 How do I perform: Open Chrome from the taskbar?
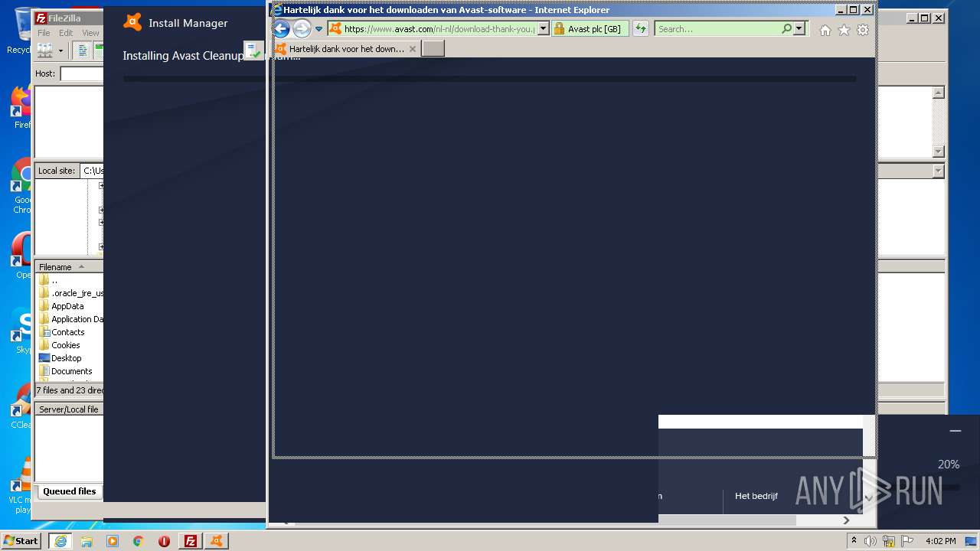139,541
